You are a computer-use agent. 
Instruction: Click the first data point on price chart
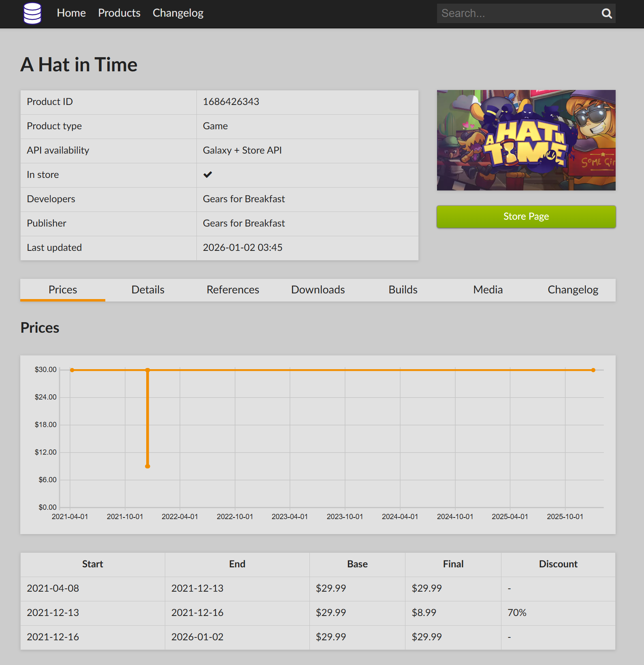click(x=72, y=370)
